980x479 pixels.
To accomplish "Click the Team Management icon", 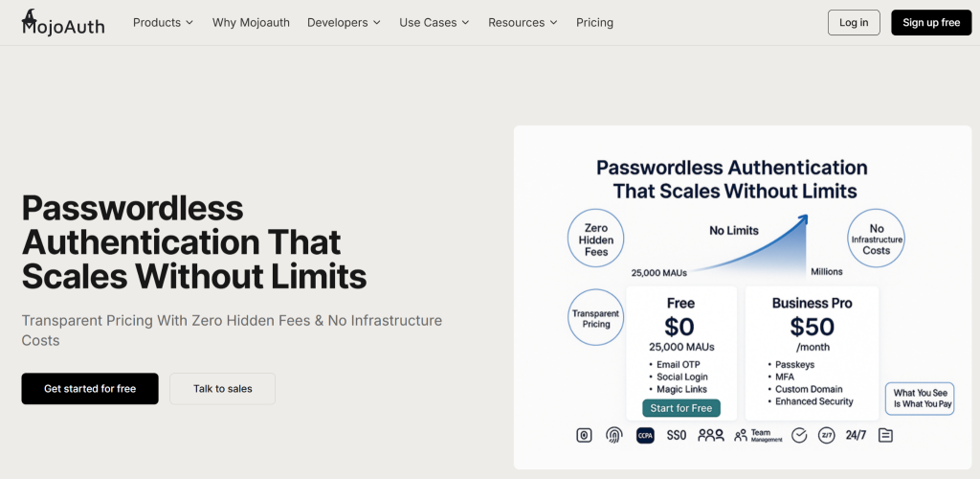I will pyautogui.click(x=758, y=435).
